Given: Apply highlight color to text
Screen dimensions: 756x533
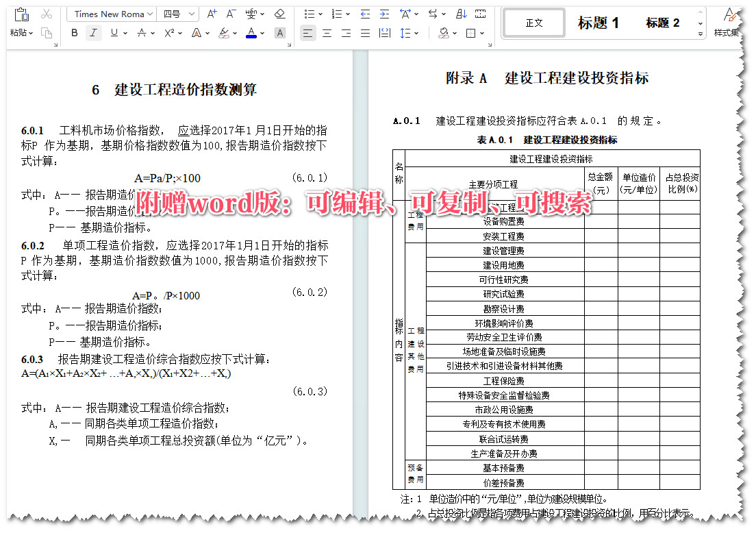Looking at the screenshot, I should (x=223, y=32).
